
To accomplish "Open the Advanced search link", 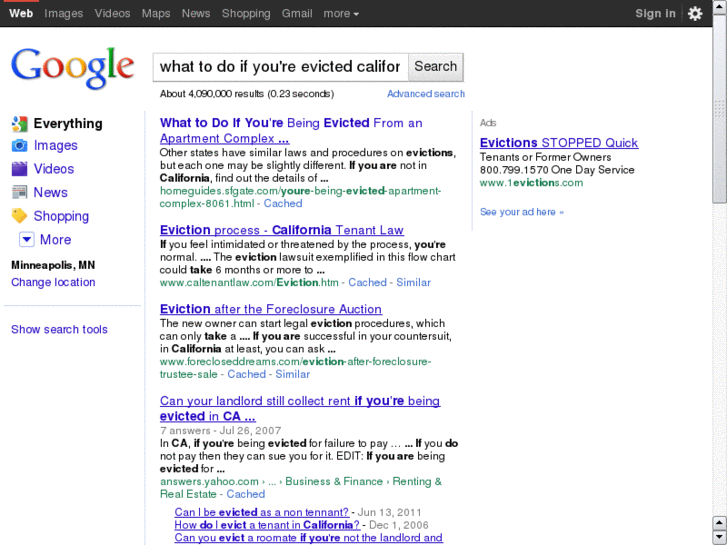I will tap(426, 94).
